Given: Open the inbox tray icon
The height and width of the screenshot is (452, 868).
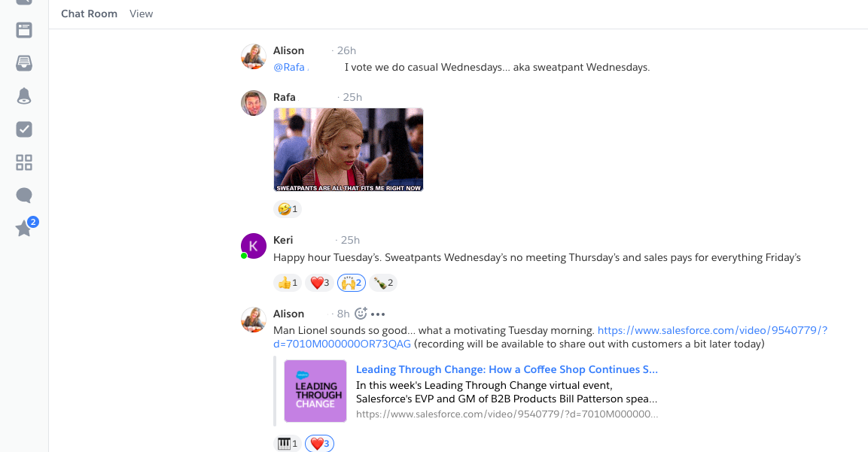Looking at the screenshot, I should 24,64.
